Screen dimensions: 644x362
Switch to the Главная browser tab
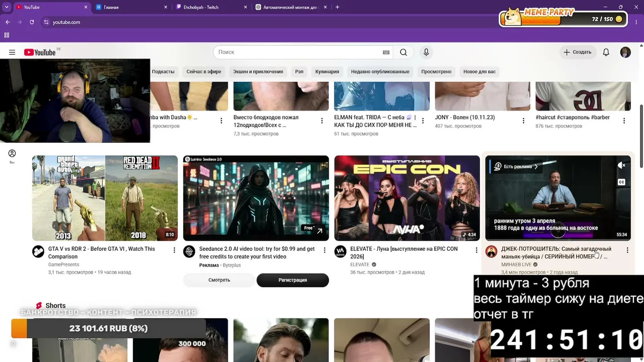pos(132,7)
